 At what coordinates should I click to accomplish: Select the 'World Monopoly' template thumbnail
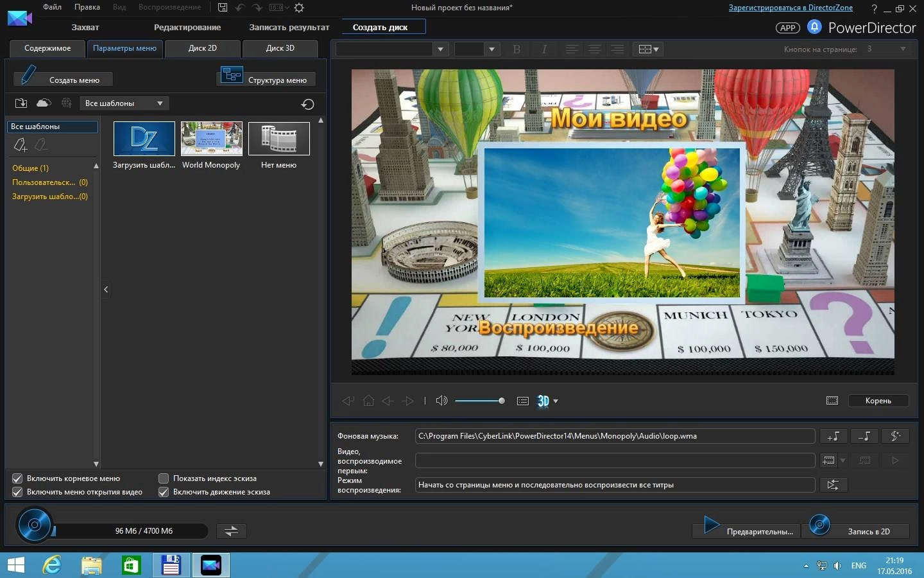pyautogui.click(x=212, y=138)
